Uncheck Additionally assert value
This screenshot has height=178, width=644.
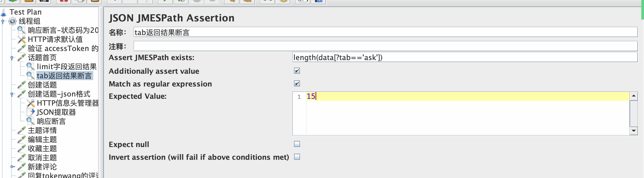297,71
